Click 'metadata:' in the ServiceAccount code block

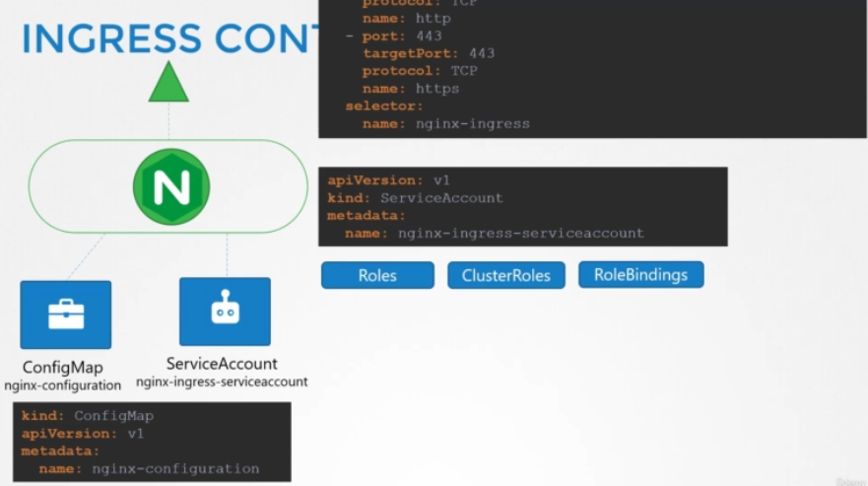tap(367, 216)
